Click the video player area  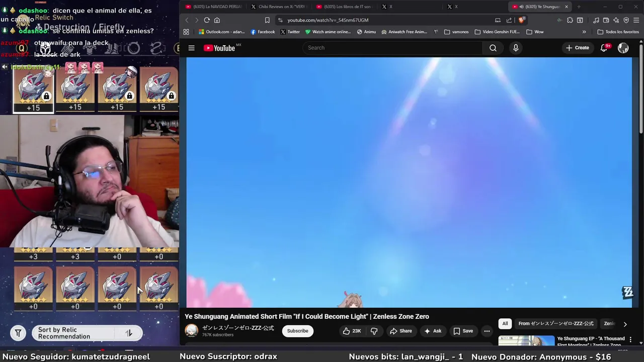pos(409,182)
